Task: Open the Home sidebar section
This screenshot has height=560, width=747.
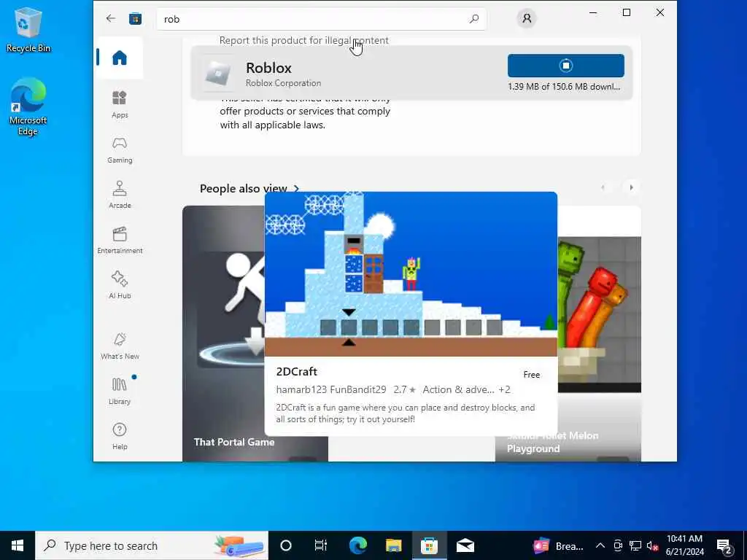Action: (119, 58)
